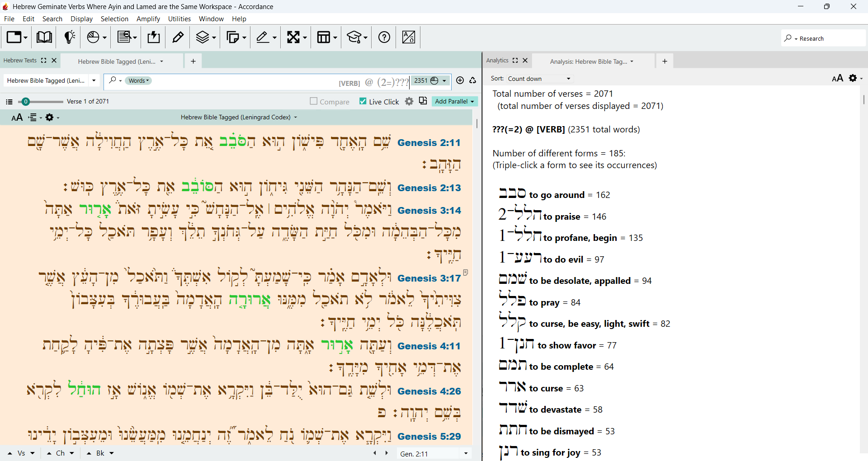
Task: Add new tab with plus button in Analytics
Action: click(665, 61)
